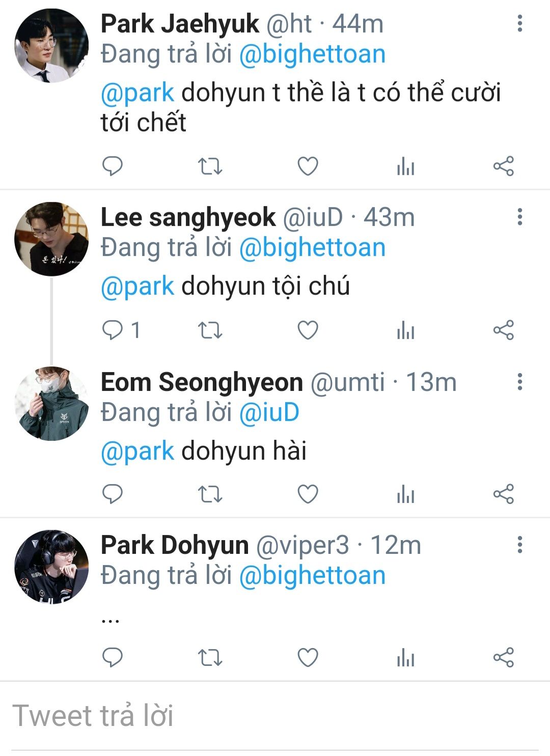This screenshot has width=550, height=756.
Task: Open Lee sanghyeok's profile name
Action: pos(188,217)
